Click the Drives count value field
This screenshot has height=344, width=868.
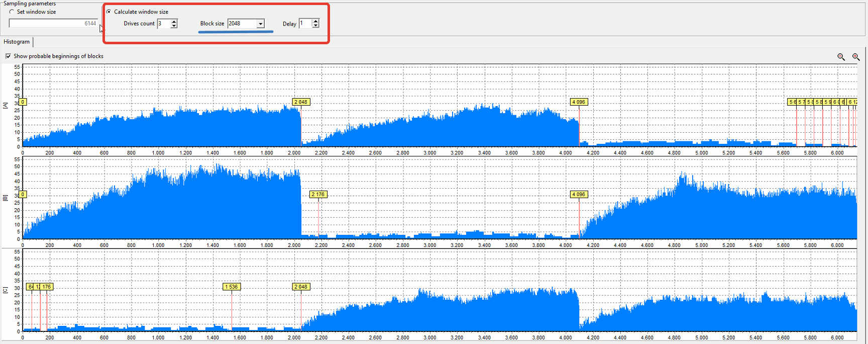tap(164, 24)
